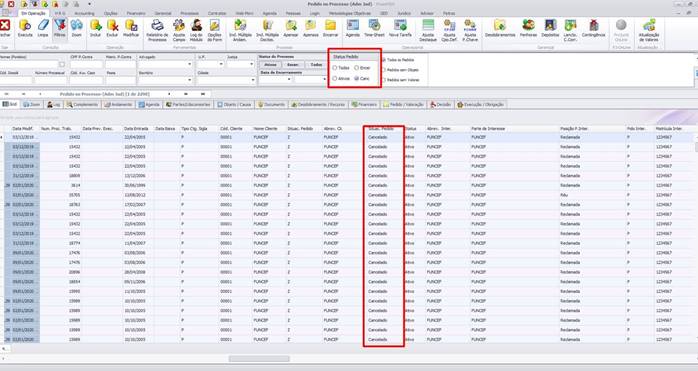698x371 pixels.
Task: Click the Número Processual input field
Action: [50, 80]
